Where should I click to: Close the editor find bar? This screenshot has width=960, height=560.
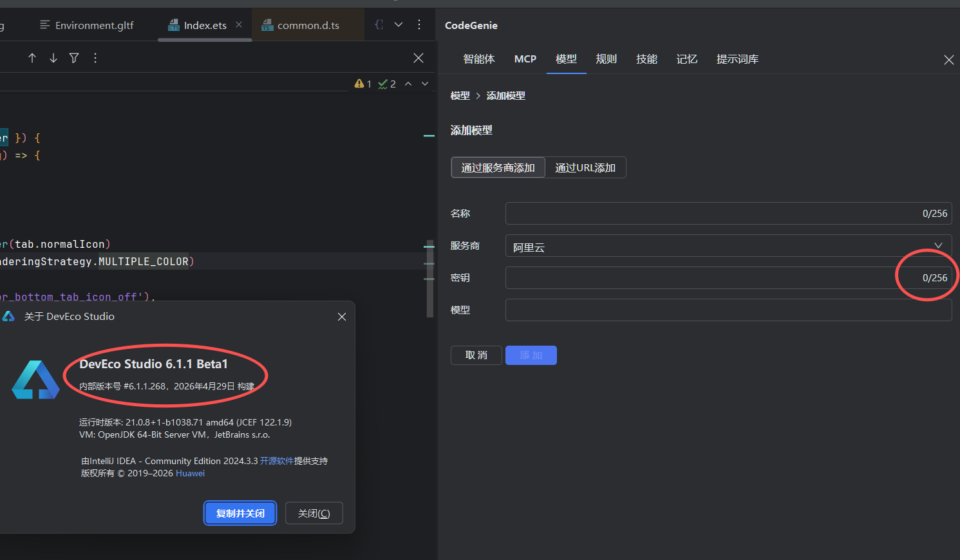click(x=419, y=58)
